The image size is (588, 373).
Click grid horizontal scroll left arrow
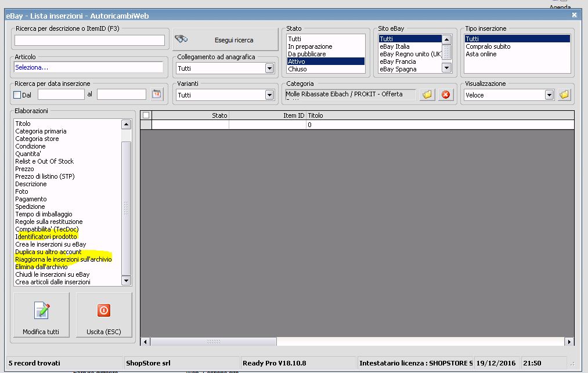coord(146,342)
